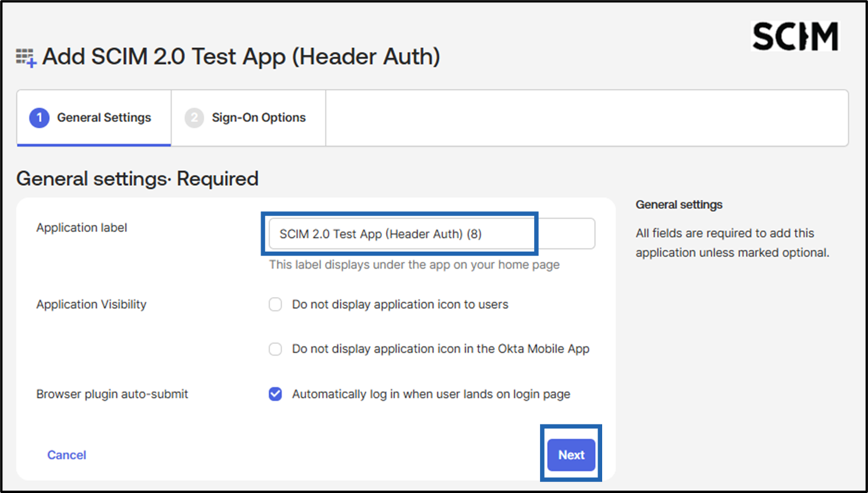Viewport: 868px width, 493px height.
Task: Click the 'General settings· Required' heading
Action: pyautogui.click(x=137, y=179)
